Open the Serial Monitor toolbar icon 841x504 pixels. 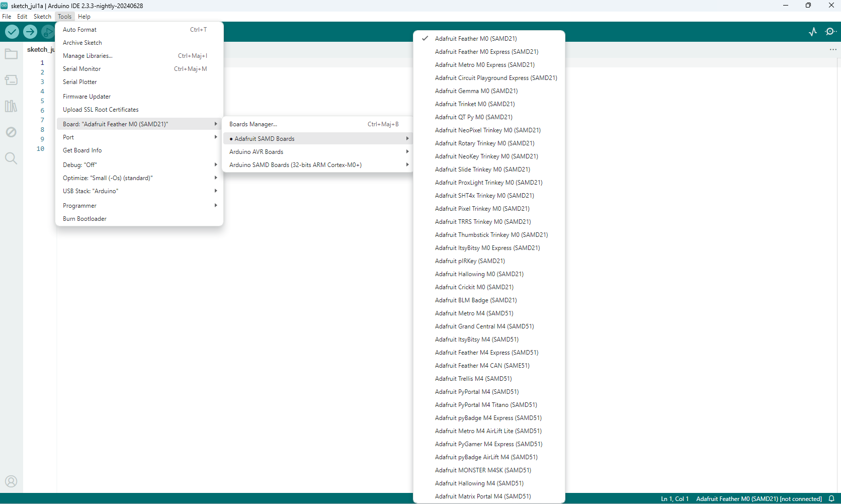tap(830, 32)
